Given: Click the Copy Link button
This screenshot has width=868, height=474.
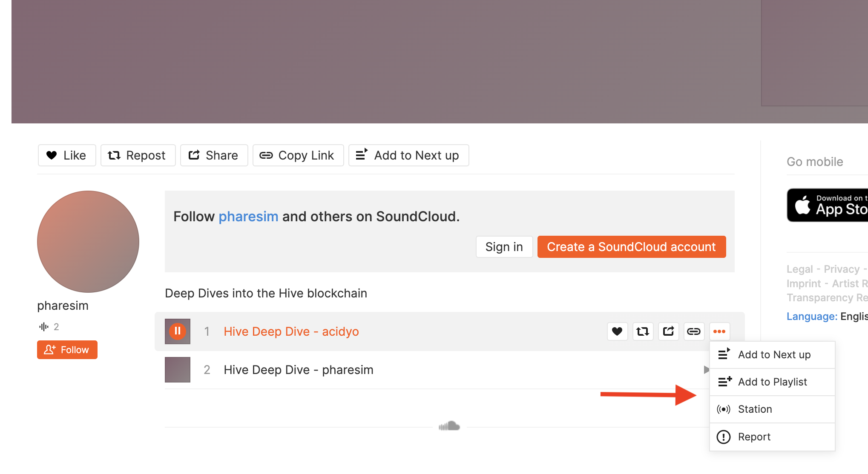Looking at the screenshot, I should point(298,155).
